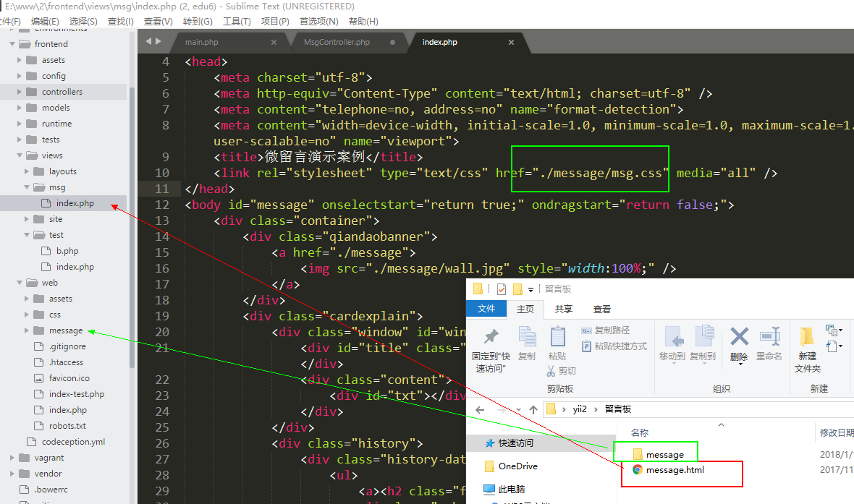854x504 pixels.
Task: Select index-test.php in the web folder
Action: pyautogui.click(x=76, y=394)
